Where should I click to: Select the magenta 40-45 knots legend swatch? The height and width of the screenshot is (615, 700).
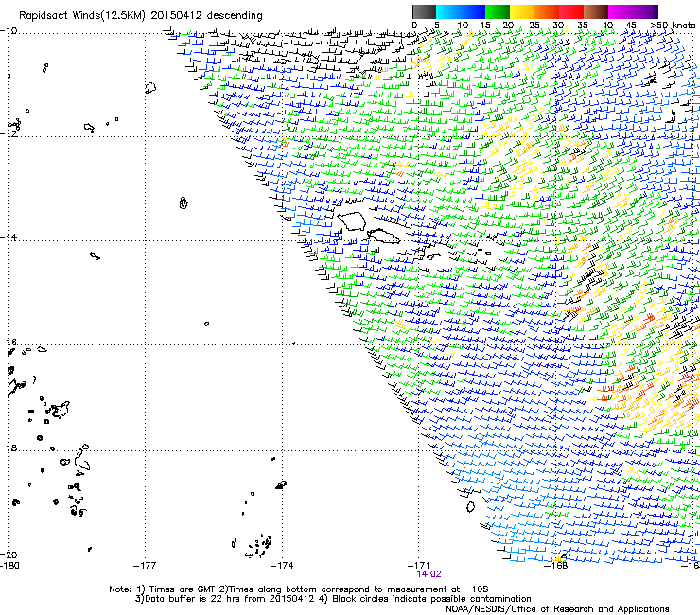(621, 11)
